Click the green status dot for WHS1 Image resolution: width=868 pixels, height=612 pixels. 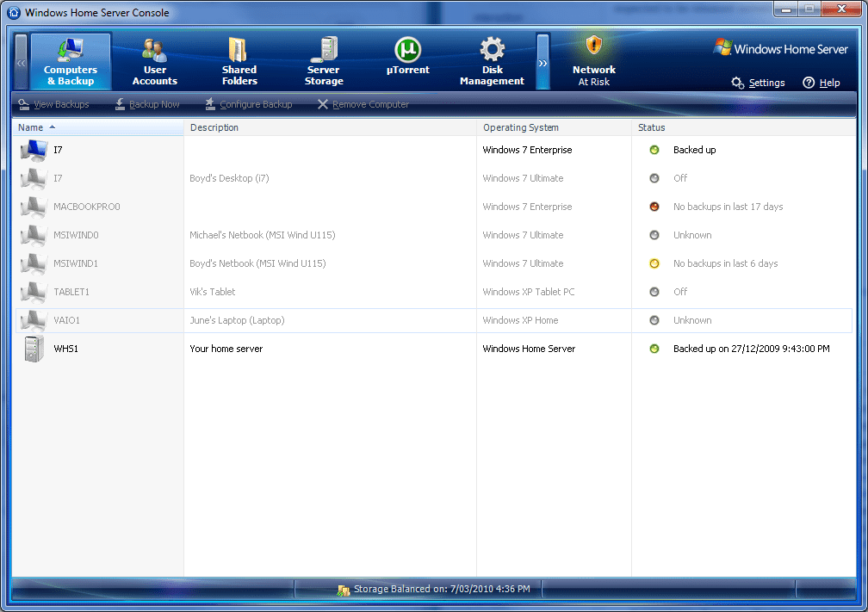(x=654, y=349)
